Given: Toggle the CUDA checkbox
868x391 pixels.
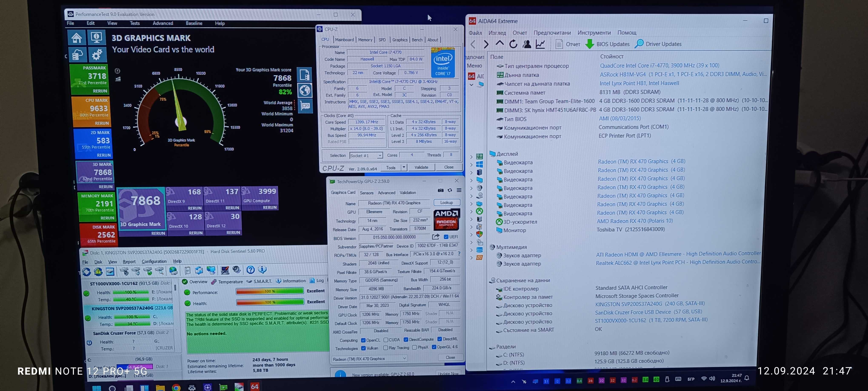Looking at the screenshot, I should click(x=385, y=340).
